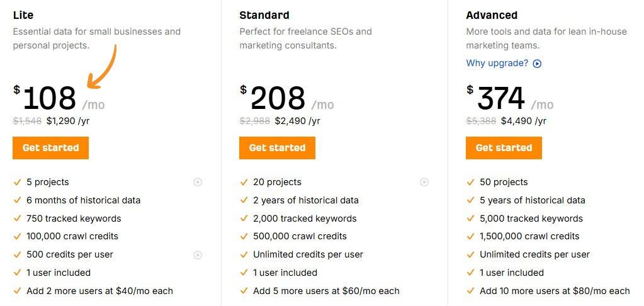Get started with the Standard plan

(x=277, y=148)
